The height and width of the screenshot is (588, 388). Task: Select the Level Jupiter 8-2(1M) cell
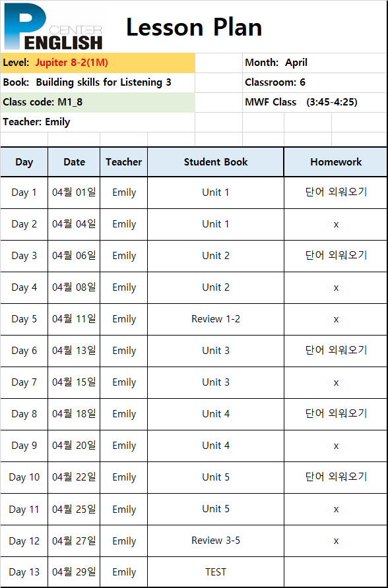pos(98,63)
